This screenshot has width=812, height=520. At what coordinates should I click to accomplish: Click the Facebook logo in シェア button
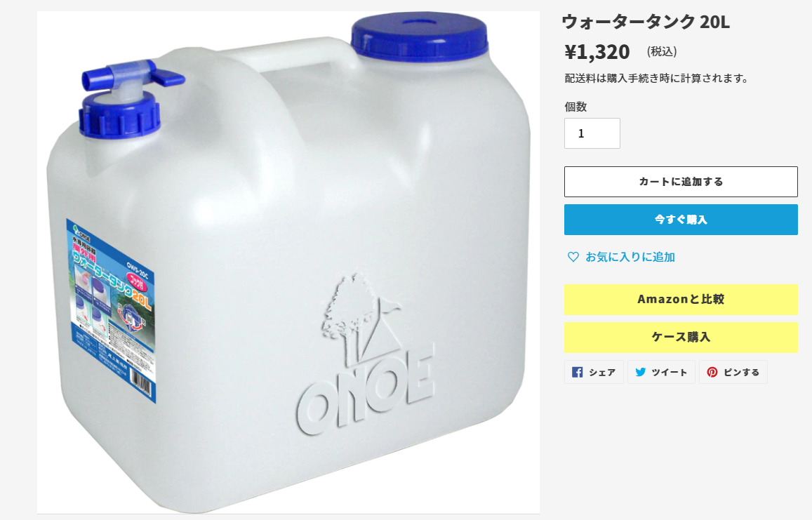click(x=578, y=373)
